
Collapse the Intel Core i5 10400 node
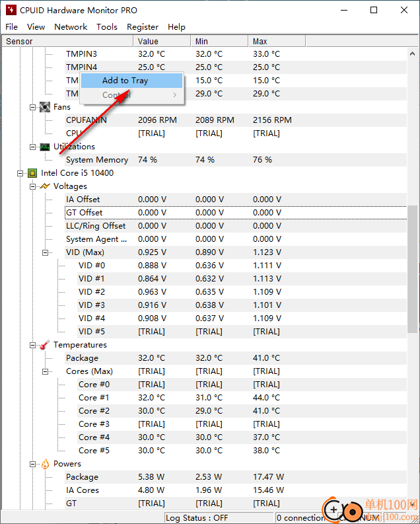pos(20,173)
